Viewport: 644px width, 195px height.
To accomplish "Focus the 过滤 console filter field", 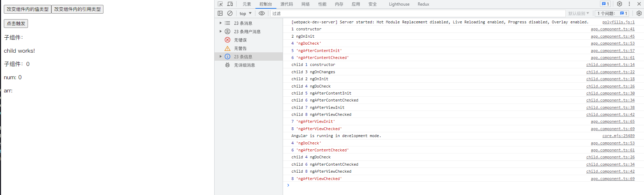I will (x=416, y=14).
